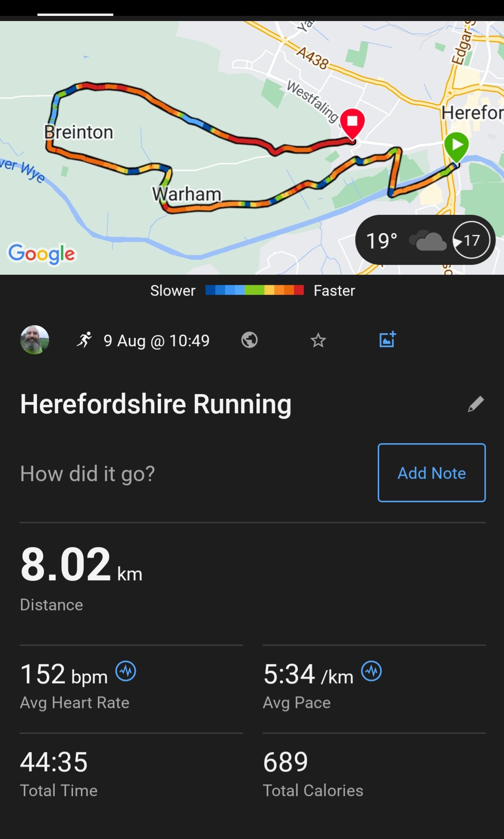Screen dimensions: 504x839
Task: Select the active tab indicator at the top
Action: [x=75, y=15]
